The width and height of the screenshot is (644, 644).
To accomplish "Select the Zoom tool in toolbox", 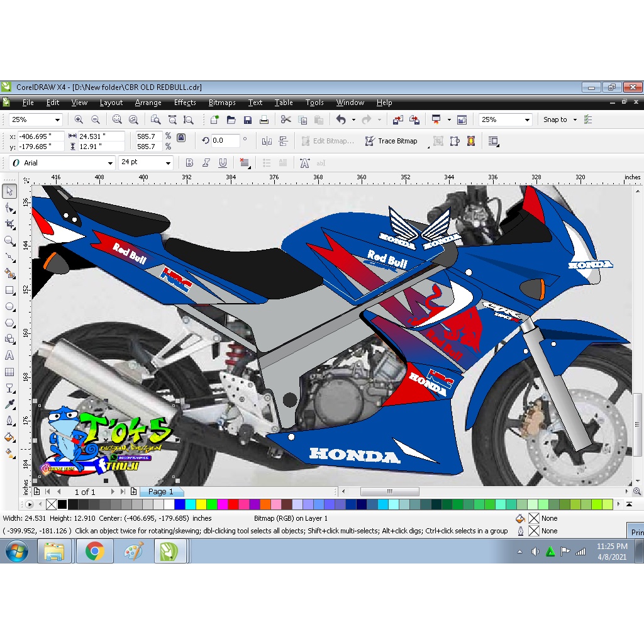I will (9, 241).
